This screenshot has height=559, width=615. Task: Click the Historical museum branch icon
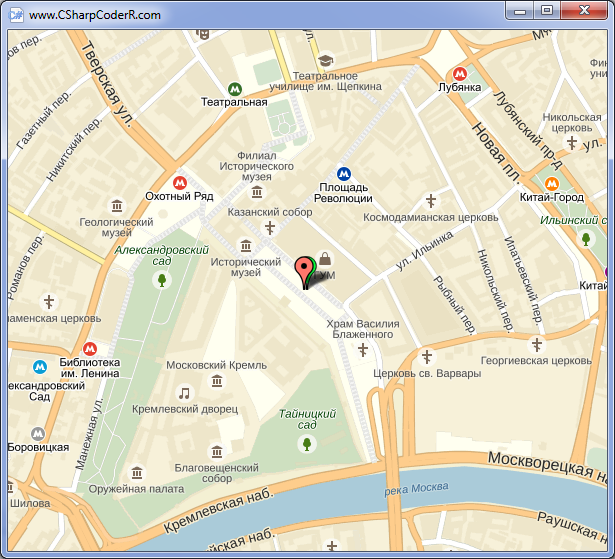coord(257,192)
